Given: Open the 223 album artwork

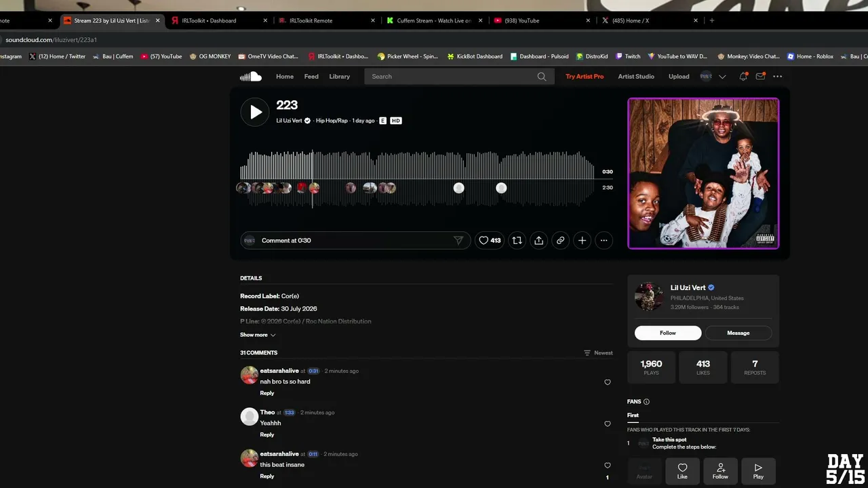Looking at the screenshot, I should (703, 174).
